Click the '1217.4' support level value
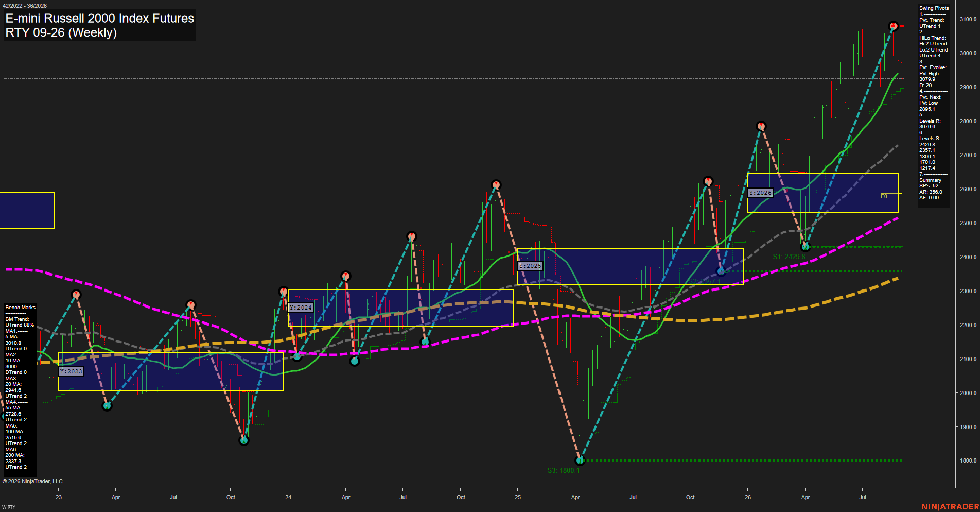This screenshot has width=980, height=512. pos(927,168)
